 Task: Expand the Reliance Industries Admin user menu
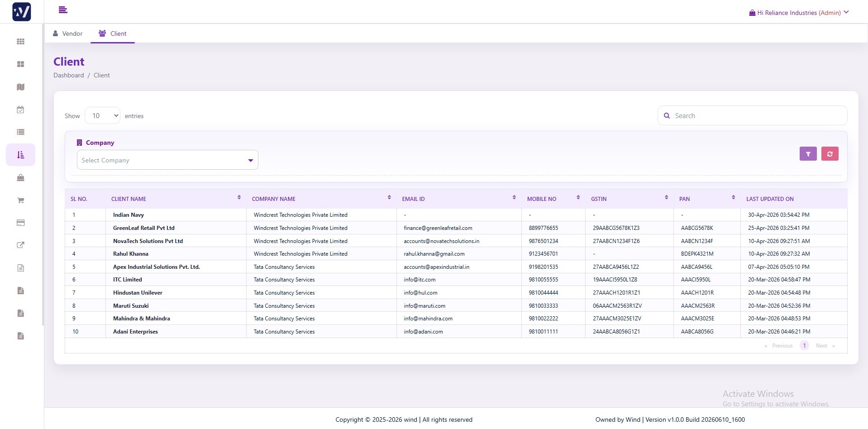pos(799,13)
